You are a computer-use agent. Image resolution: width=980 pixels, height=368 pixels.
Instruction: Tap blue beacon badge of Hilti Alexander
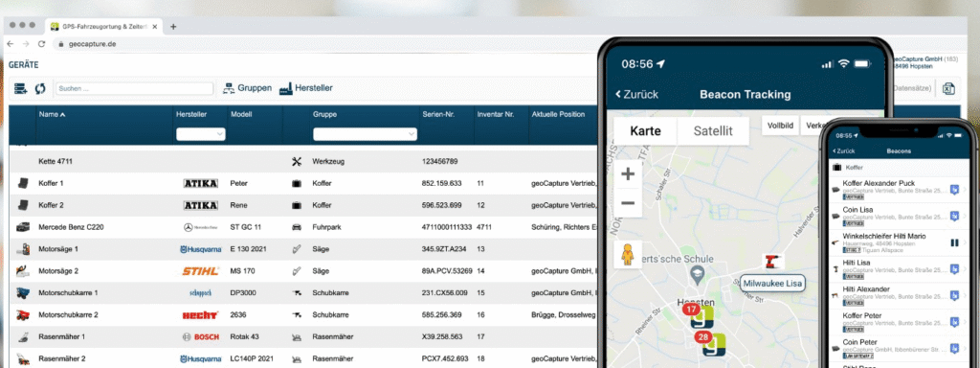(x=954, y=295)
